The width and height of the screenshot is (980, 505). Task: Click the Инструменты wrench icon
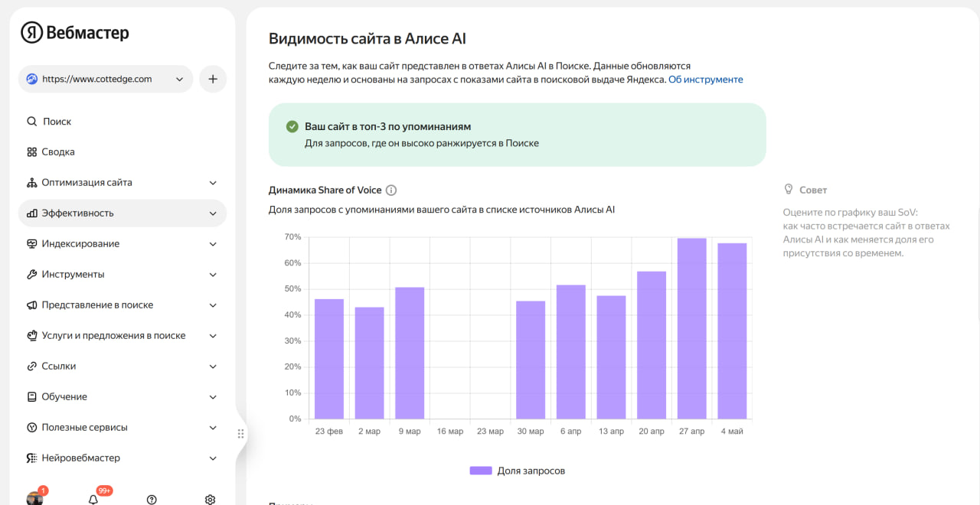(x=31, y=275)
